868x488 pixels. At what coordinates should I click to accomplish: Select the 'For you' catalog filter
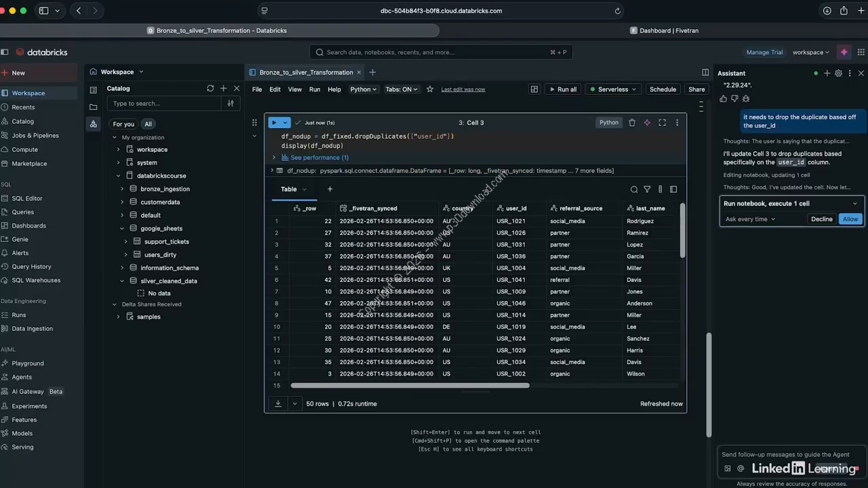(x=123, y=124)
